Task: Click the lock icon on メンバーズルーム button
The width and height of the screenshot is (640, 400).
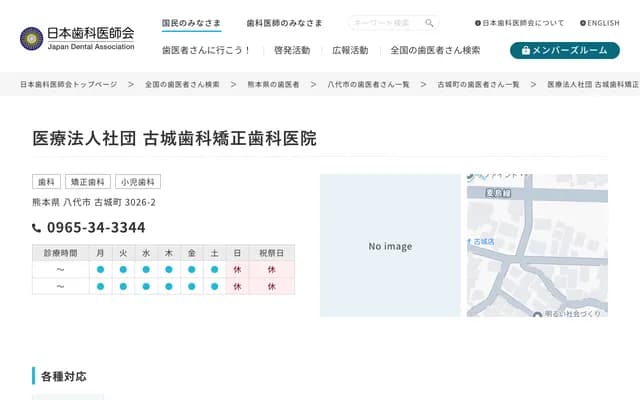Action: (524, 50)
